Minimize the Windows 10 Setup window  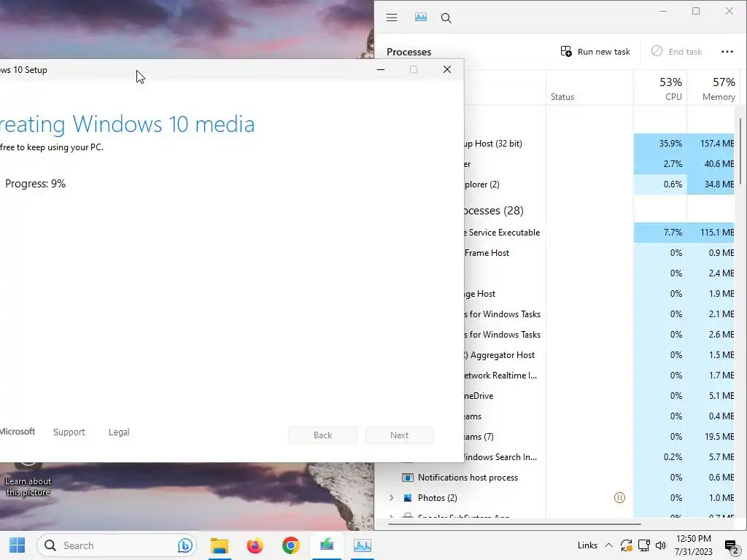coord(381,69)
